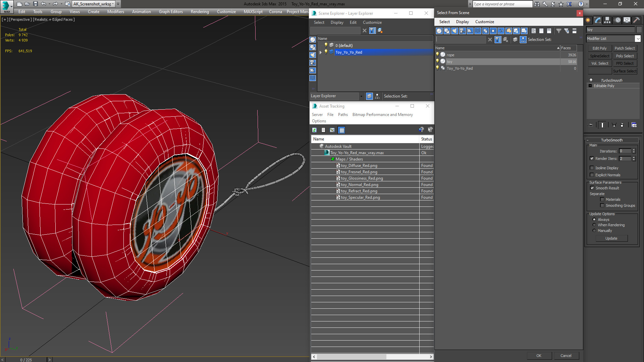The image size is (644, 362).
Task: Click Refresh icon in Asset Tracking
Action: 314,130
